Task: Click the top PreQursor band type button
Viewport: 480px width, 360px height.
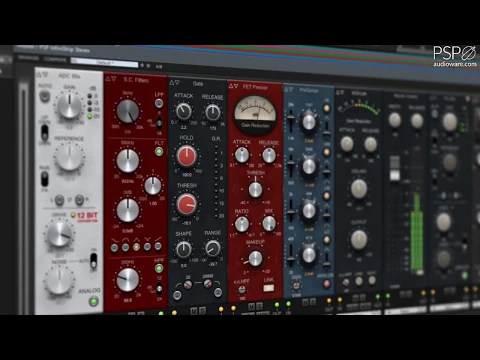Action: pos(327,108)
